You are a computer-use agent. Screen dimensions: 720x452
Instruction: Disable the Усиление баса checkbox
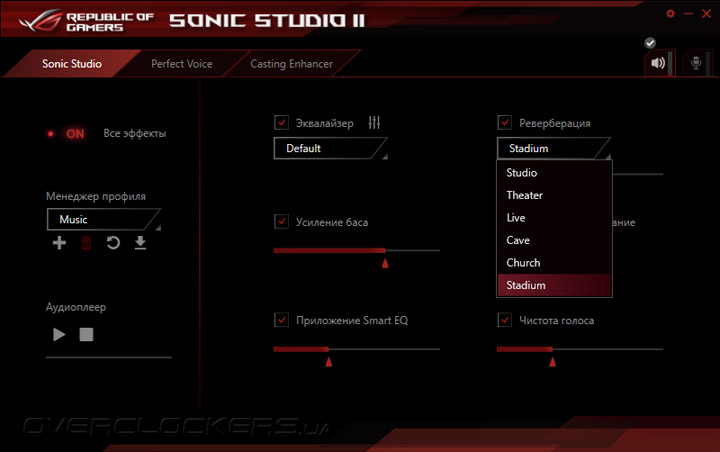click(x=281, y=221)
